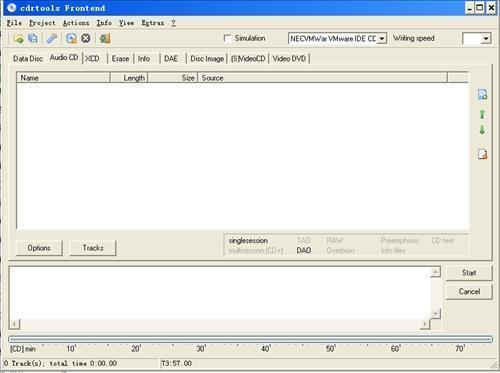Open the Writing speed dropdown
500x373 pixels.
point(486,39)
